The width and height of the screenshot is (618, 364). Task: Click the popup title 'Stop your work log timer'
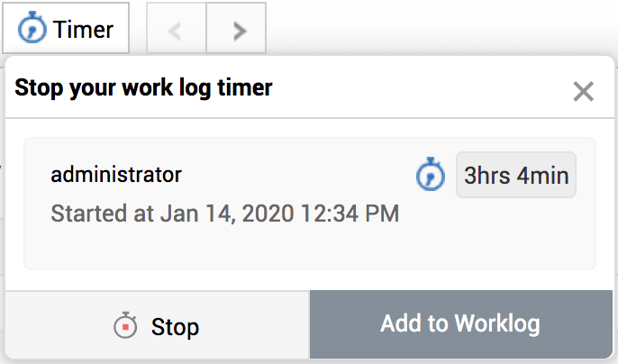pos(144,87)
